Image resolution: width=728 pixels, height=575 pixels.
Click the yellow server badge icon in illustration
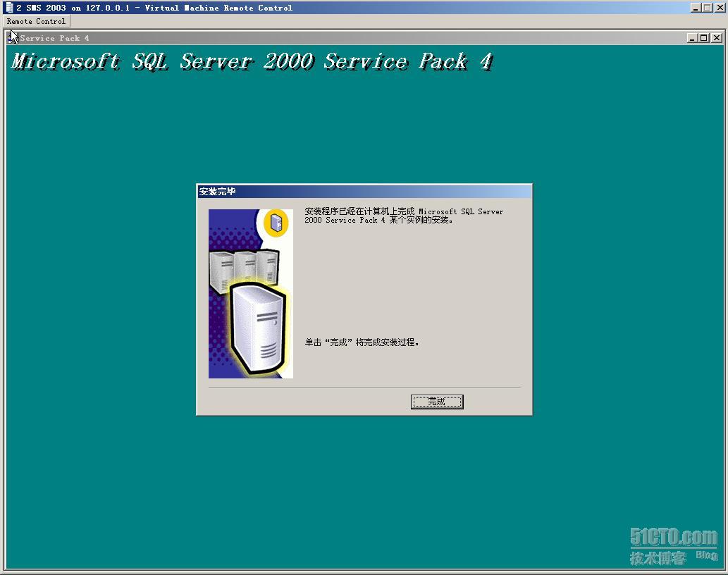click(276, 222)
